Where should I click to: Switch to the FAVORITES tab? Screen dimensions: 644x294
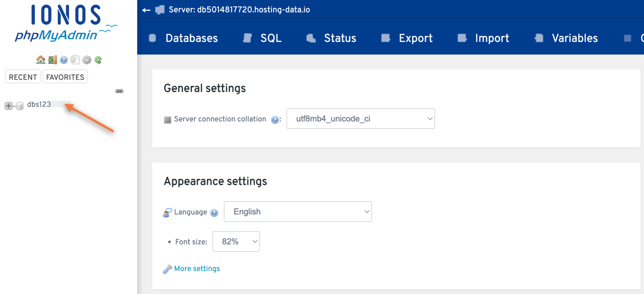point(65,77)
